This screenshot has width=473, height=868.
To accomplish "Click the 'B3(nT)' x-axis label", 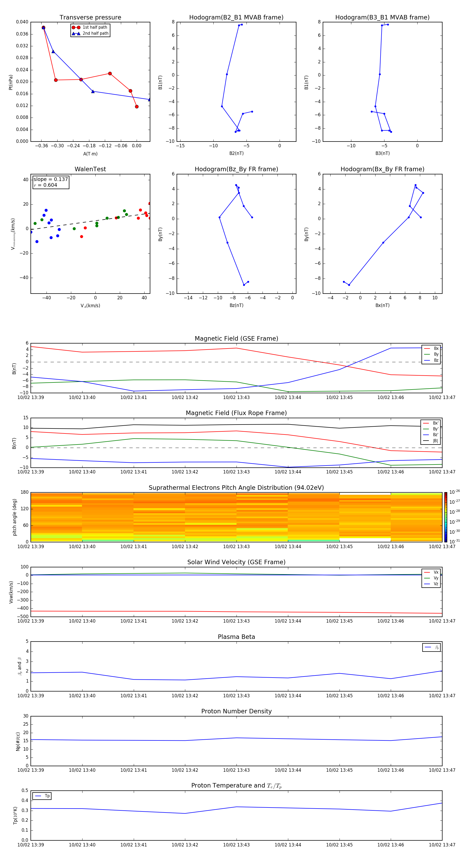I will pos(382,153).
